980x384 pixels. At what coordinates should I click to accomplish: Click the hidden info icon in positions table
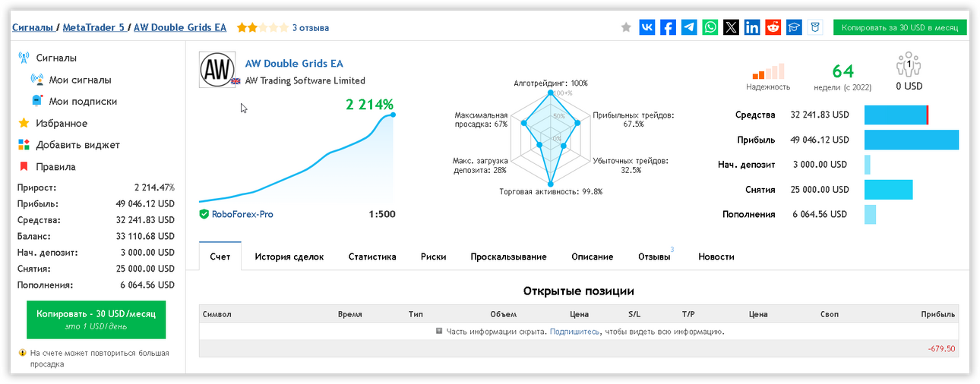tap(439, 332)
